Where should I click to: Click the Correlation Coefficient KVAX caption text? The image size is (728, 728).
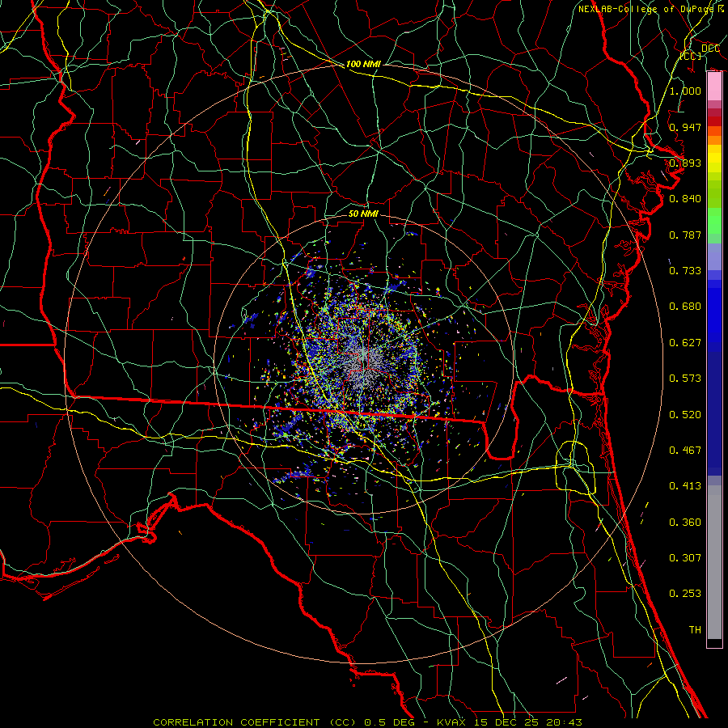pos(367,722)
